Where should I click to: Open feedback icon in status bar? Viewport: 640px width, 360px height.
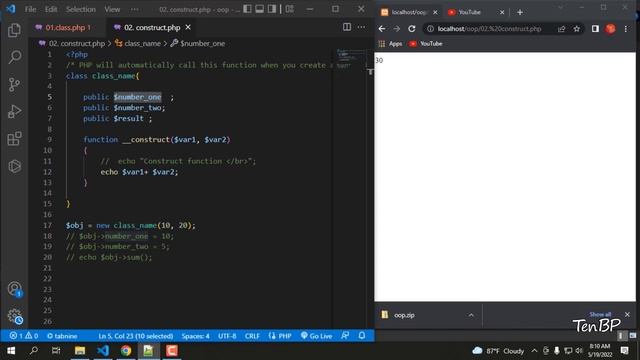click(345, 336)
